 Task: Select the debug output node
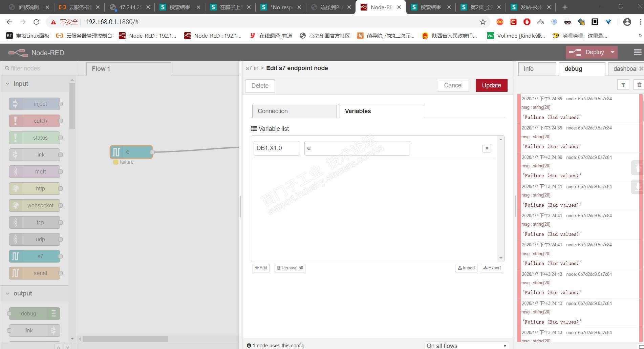coord(35,313)
